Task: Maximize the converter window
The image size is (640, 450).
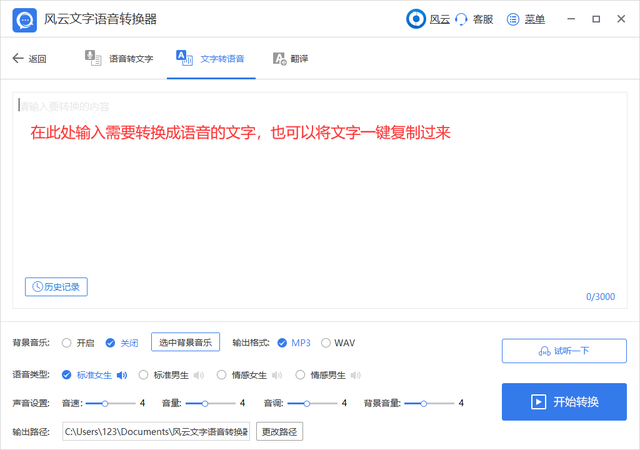Action: coord(596,19)
